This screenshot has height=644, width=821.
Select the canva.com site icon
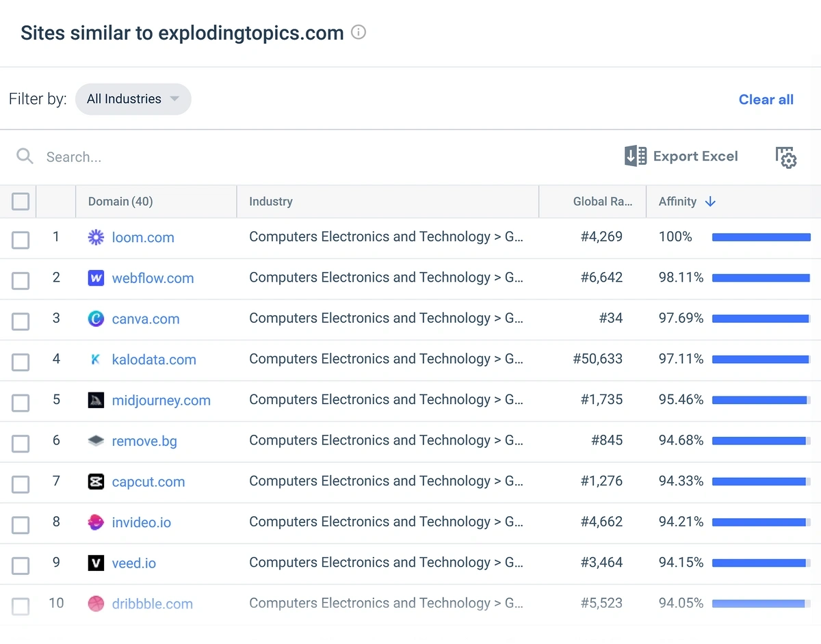96,319
